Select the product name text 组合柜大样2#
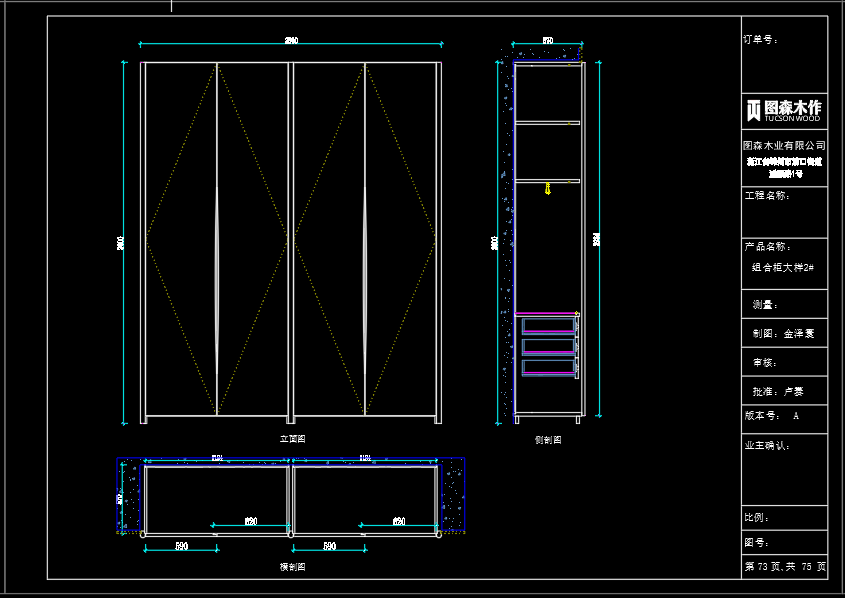This screenshot has height=598, width=845. click(783, 268)
